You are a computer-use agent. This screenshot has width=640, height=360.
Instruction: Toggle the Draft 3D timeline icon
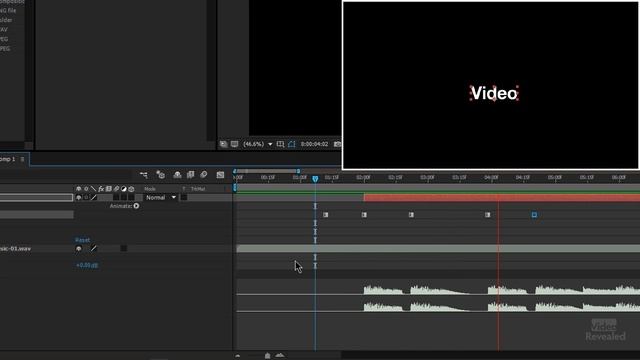tap(160, 175)
